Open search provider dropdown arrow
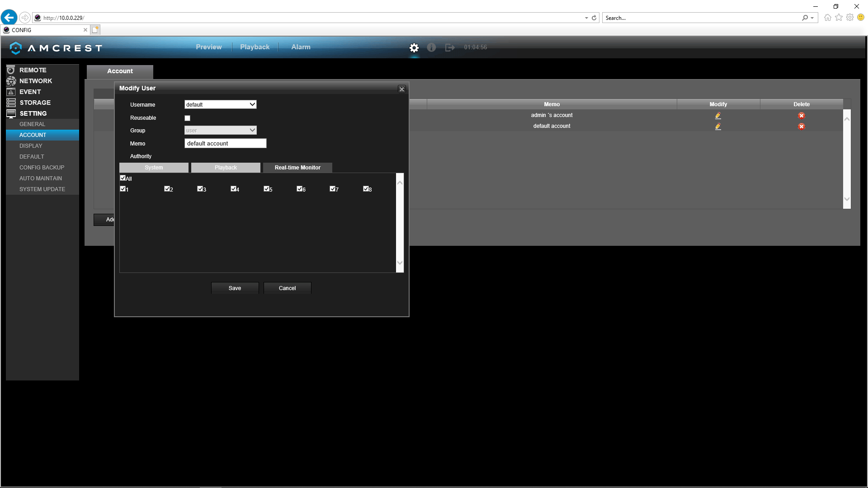Screen dimensions: 868x488 (812, 18)
